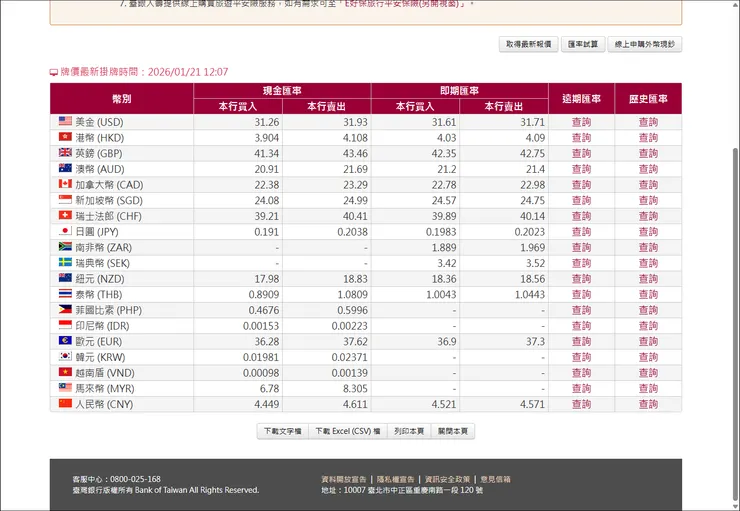Click the Indonesian flag icon for IDR
This screenshot has height=511, width=740.
click(x=65, y=325)
